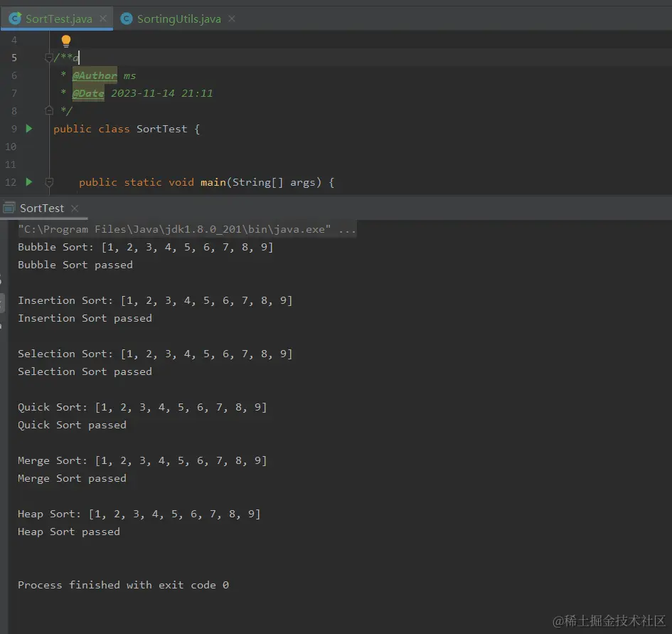This screenshot has height=634, width=672.
Task: Click the Insertion Sort array result line
Action: [155, 300]
